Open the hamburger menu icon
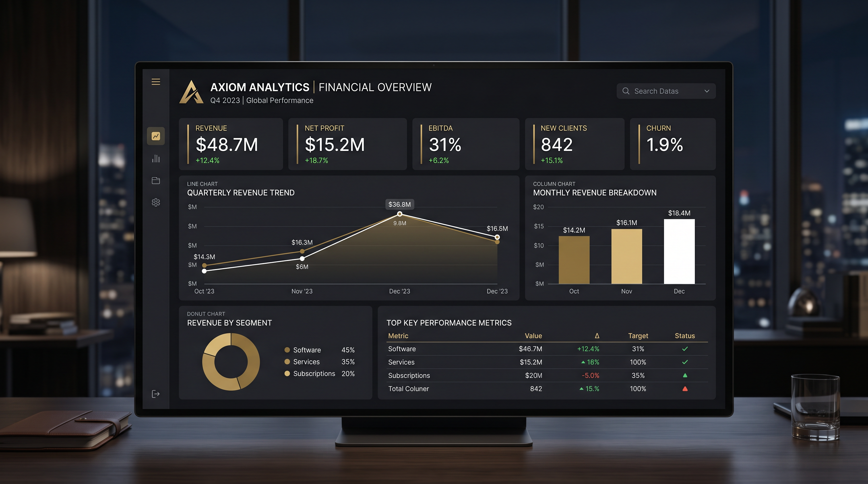Viewport: 868px width, 484px height. (156, 82)
